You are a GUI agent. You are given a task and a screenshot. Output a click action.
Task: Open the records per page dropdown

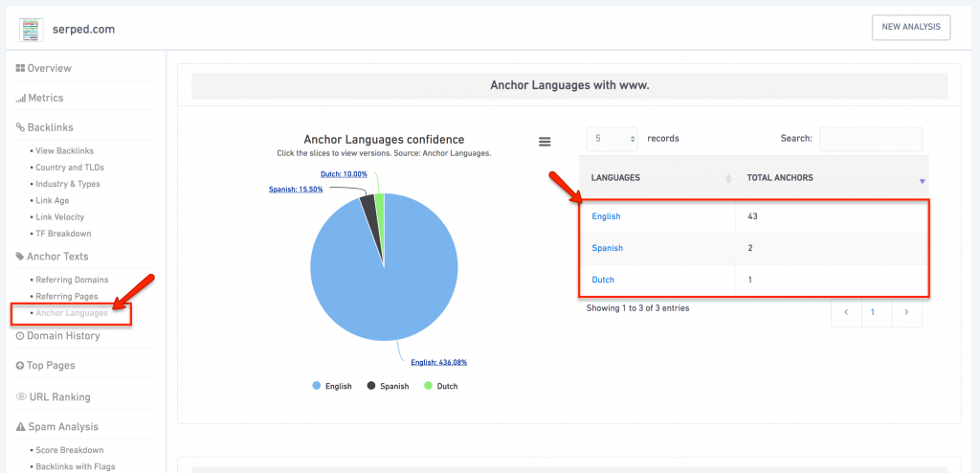click(612, 139)
